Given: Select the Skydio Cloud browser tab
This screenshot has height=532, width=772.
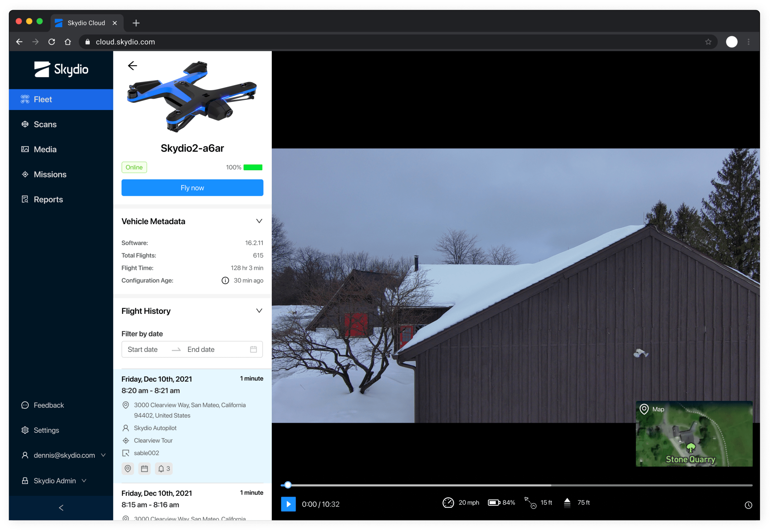Looking at the screenshot, I should tap(87, 23).
